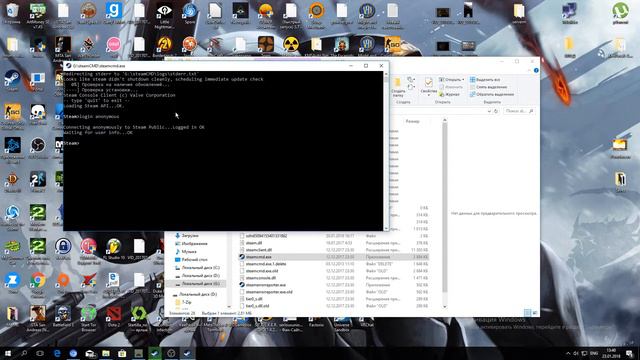Click the Свойства properties icon in Explorer ribbon
640x360 pixels.
click(428, 87)
